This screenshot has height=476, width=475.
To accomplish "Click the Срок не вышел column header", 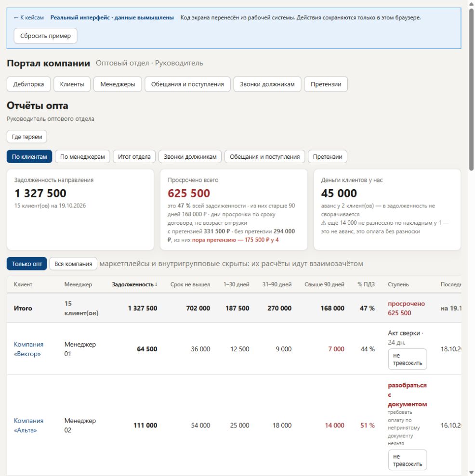I will coord(190,284).
